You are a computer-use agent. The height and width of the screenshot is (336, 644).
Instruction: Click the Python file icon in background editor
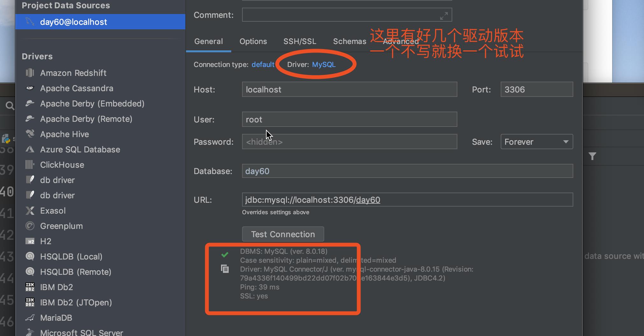click(6, 139)
